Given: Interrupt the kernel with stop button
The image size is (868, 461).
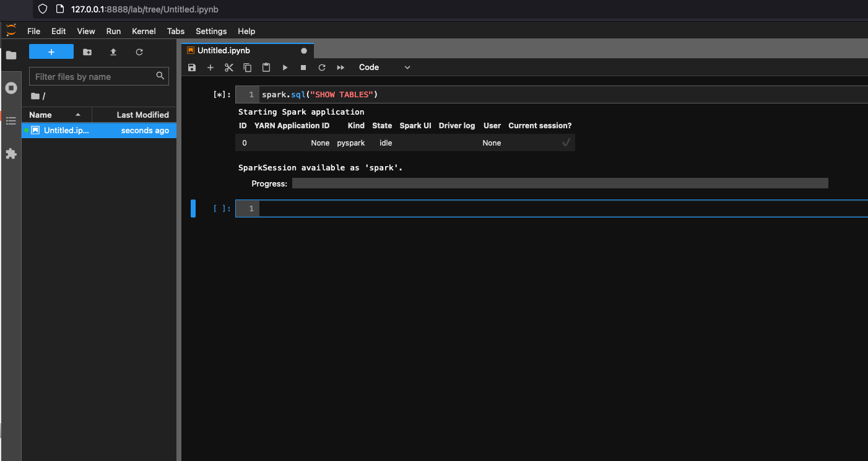Looking at the screenshot, I should click(303, 68).
